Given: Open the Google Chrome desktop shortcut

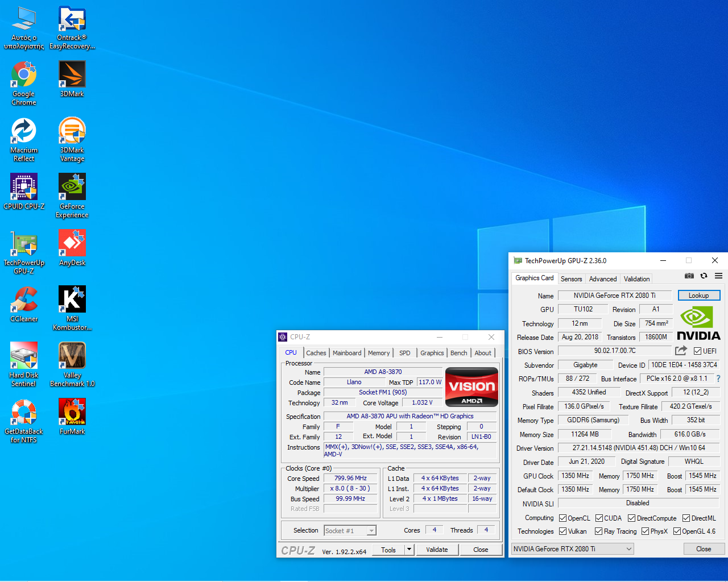Looking at the screenshot, I should tap(24, 84).
